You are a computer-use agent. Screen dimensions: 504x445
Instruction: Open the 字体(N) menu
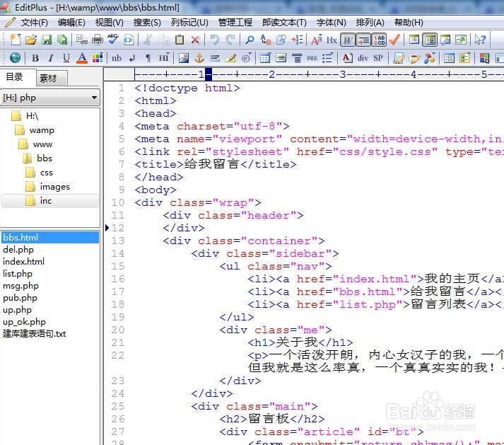[331, 23]
